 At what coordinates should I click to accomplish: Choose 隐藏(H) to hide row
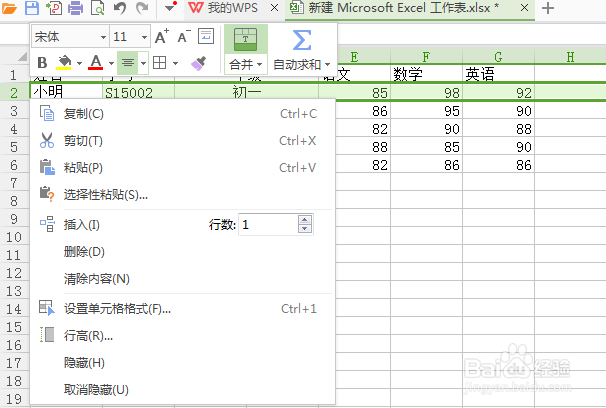[x=182, y=363]
